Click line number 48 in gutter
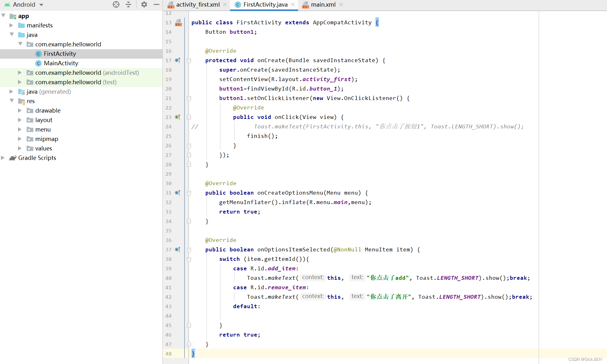 168,354
